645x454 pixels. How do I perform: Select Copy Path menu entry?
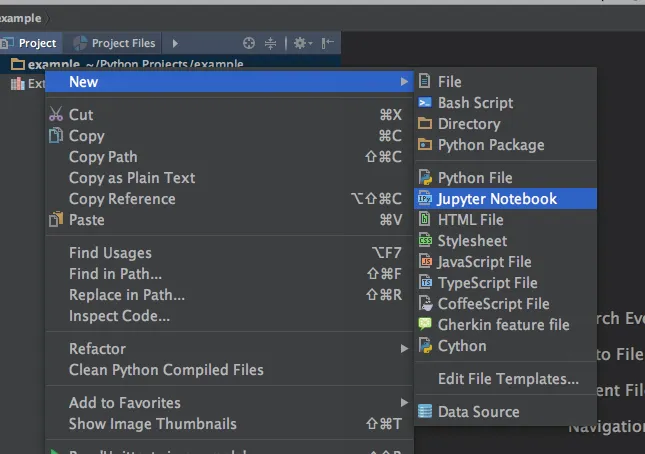pos(103,157)
